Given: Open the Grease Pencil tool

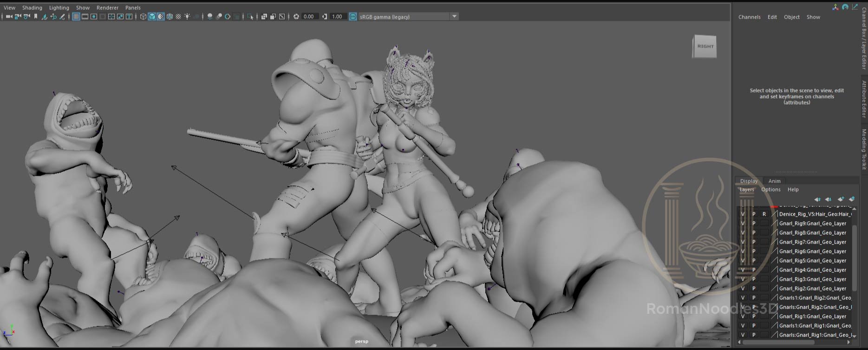Looking at the screenshot, I should (62, 16).
